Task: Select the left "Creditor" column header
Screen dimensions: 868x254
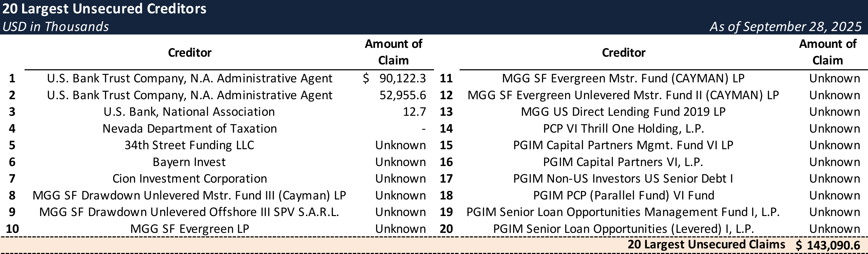Action: 189,53
